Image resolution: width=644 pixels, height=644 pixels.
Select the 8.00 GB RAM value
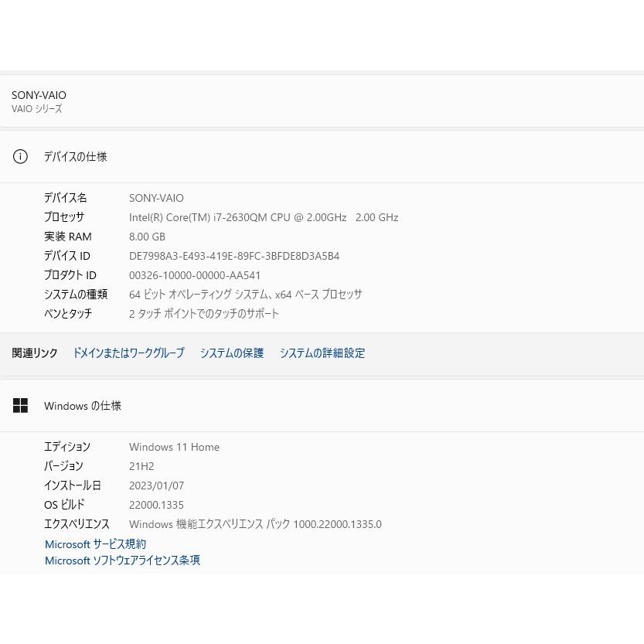[147, 237]
